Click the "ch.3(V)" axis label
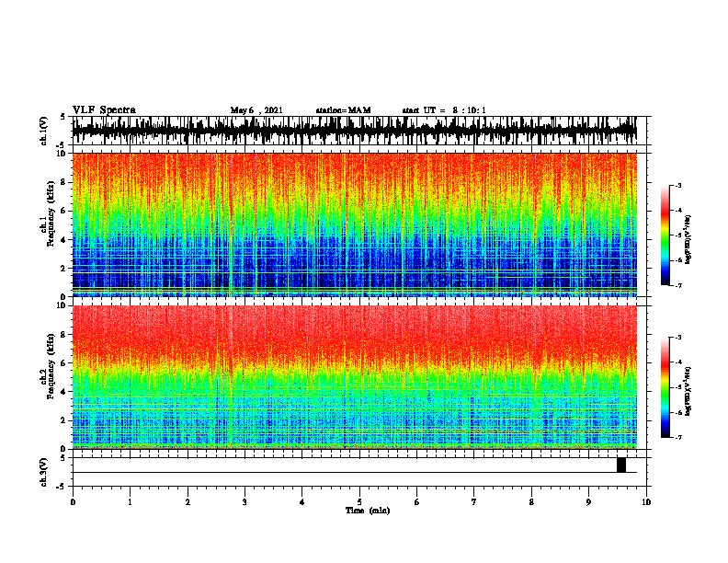The height and width of the screenshot is (563, 728). tap(44, 472)
